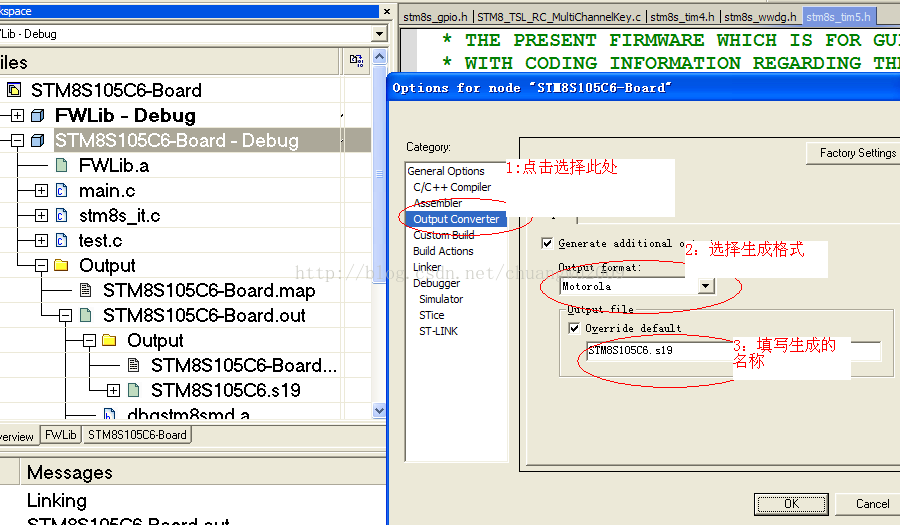Select the Assembler category
Image resolution: width=900 pixels, height=525 pixels.
[437, 203]
